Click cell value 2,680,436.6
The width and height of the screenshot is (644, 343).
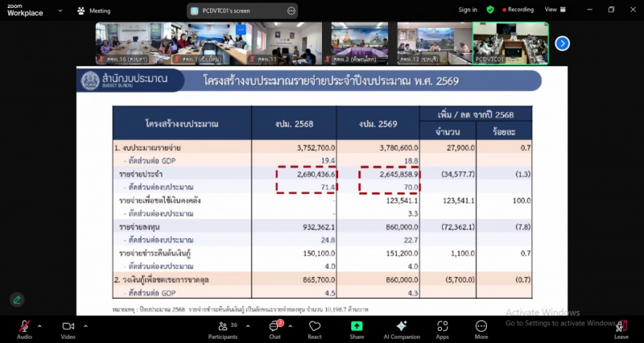tap(316, 174)
